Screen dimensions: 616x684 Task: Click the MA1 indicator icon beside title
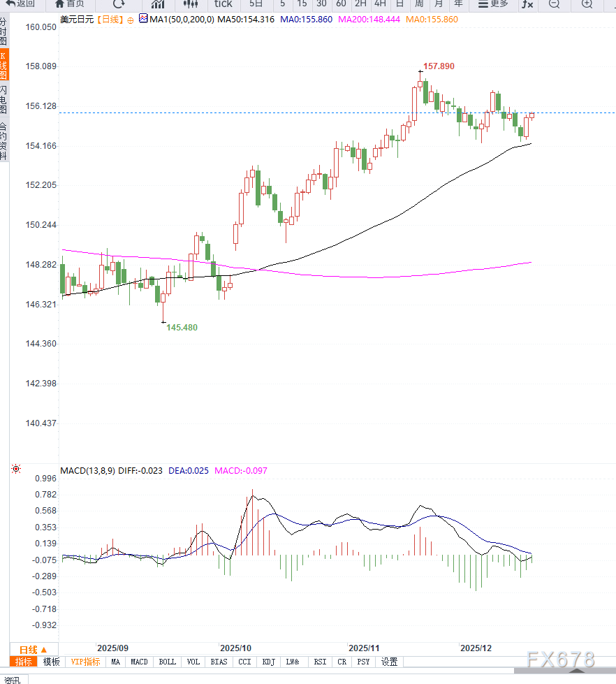[x=143, y=19]
